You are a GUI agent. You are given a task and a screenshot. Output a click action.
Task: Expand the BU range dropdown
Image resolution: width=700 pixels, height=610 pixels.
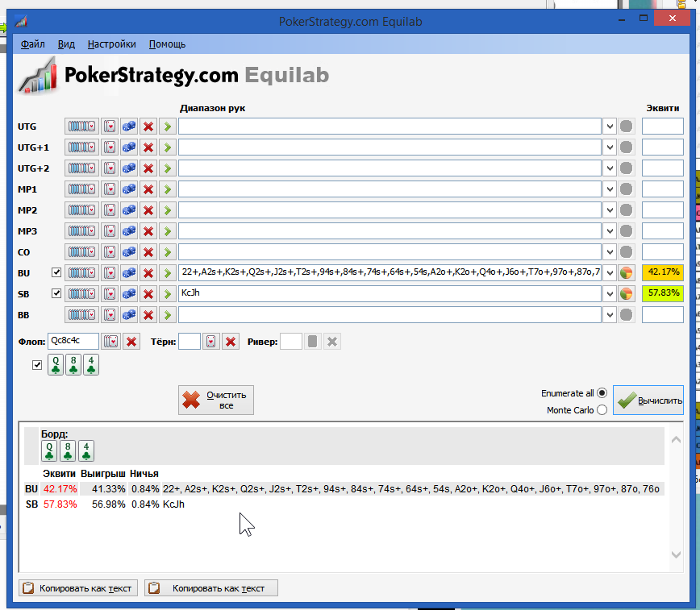click(x=610, y=273)
